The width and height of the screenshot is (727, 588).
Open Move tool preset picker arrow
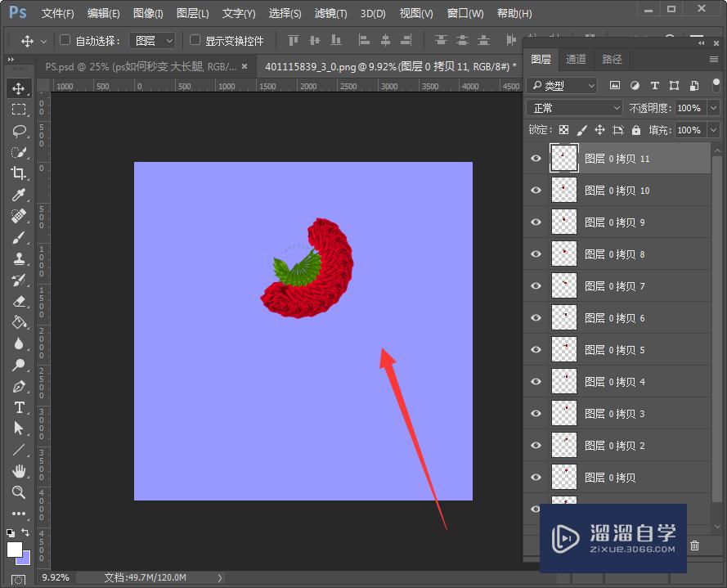pos(43,41)
